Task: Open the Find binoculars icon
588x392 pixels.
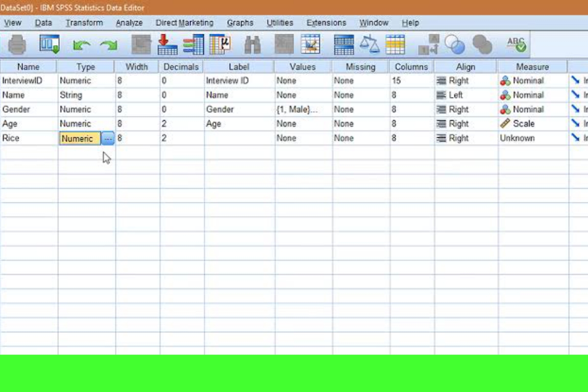Action: point(253,45)
